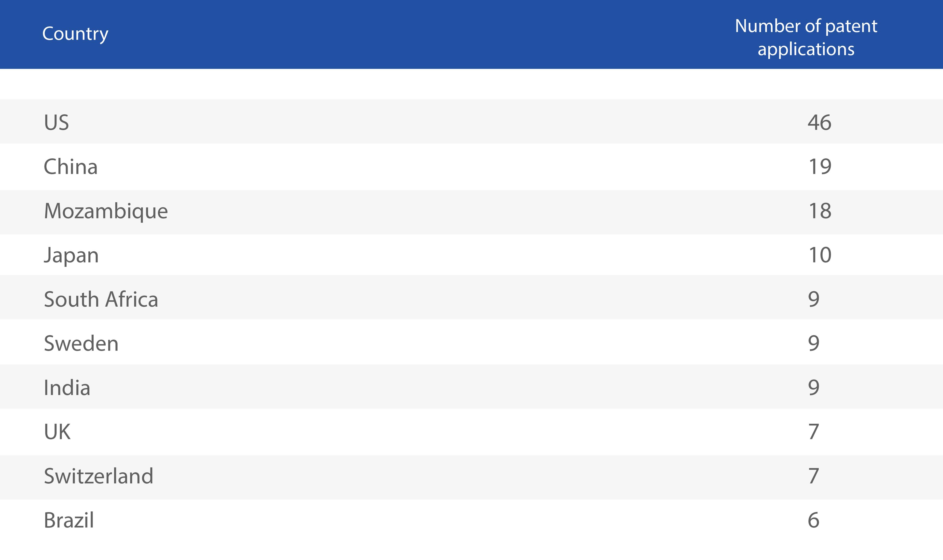Click the Country column header
Image resolution: width=943 pixels, height=560 pixels.
75,34
